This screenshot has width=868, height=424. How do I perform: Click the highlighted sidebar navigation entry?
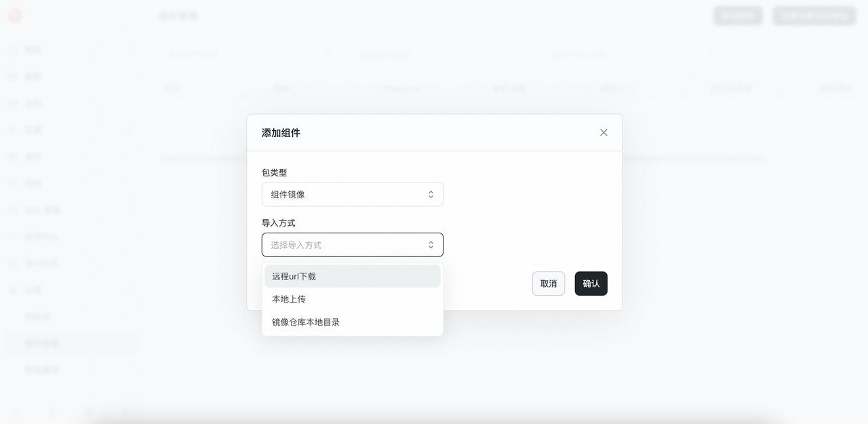[41, 343]
